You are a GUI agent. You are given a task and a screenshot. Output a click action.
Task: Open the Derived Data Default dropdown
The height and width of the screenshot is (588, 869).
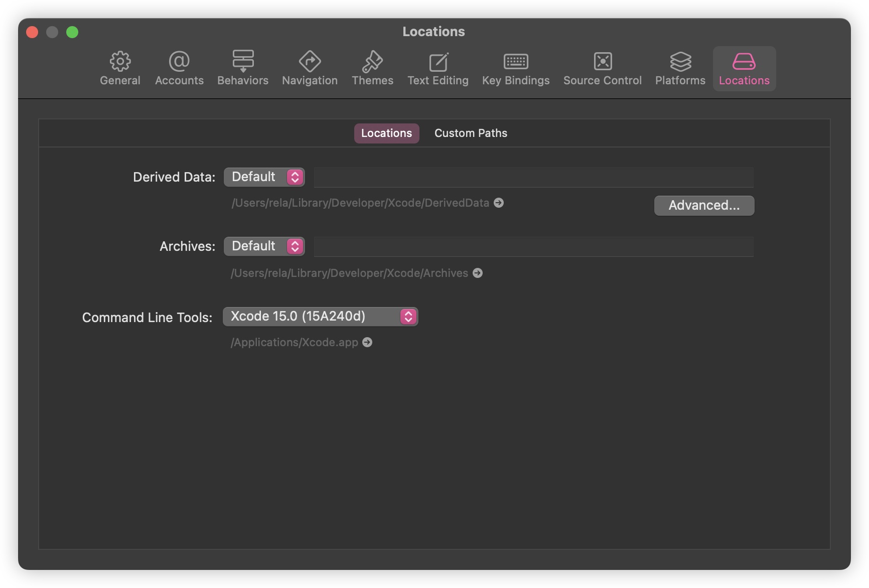[264, 177]
